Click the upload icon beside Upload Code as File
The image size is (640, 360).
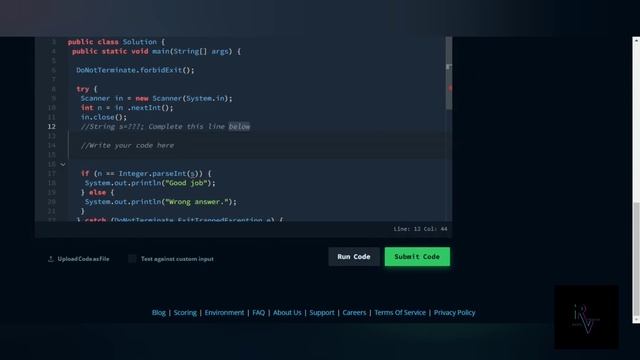click(51, 259)
